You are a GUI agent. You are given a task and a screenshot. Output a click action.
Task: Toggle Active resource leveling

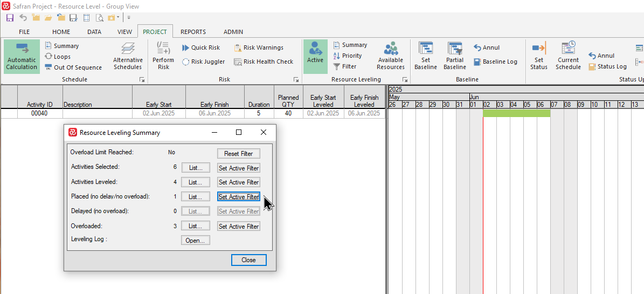(315, 57)
